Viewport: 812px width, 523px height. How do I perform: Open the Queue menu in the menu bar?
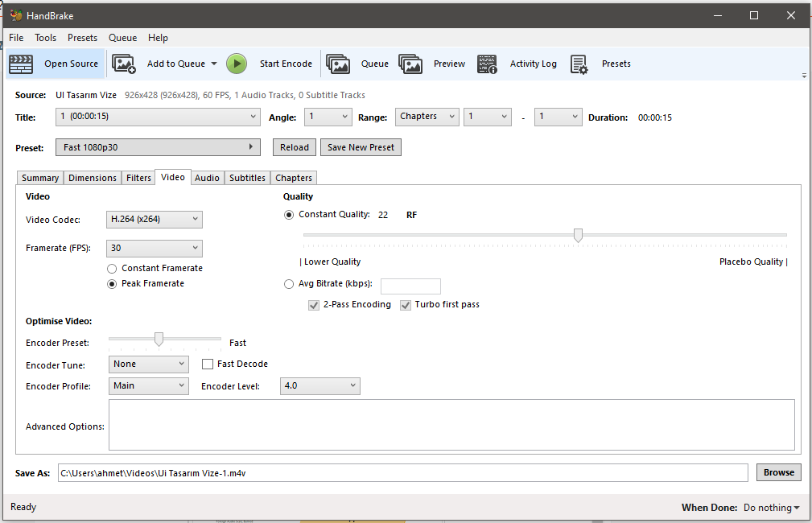(x=123, y=38)
